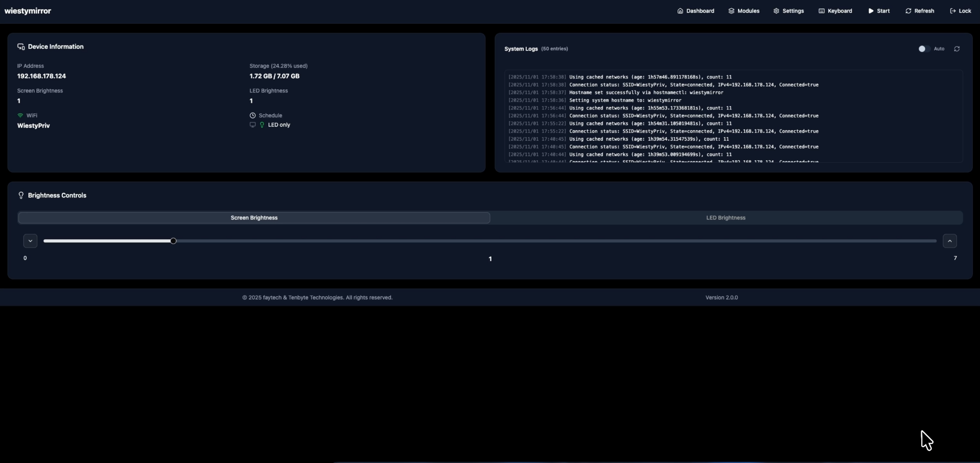Open the on-screen Keyboard
Viewport: 980px width, 463px height.
click(x=835, y=11)
